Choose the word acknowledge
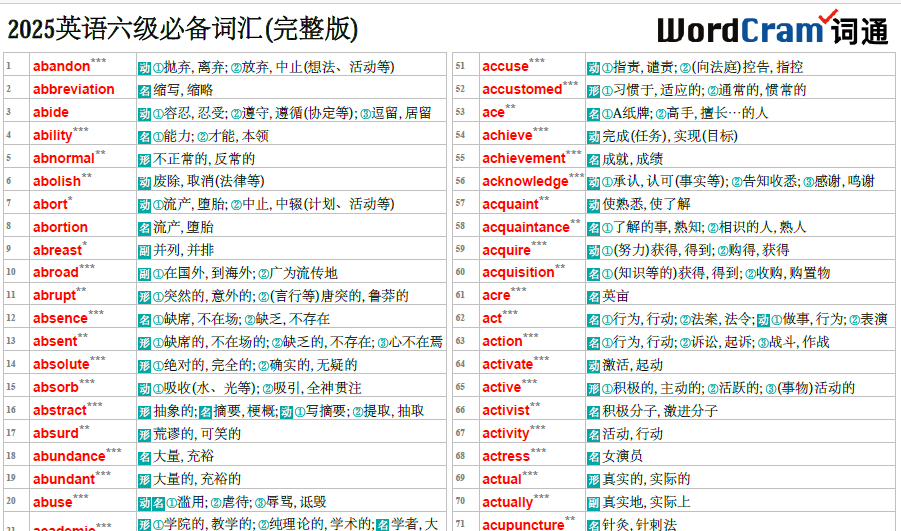Viewport: 901px width, 531px height. 525,182
